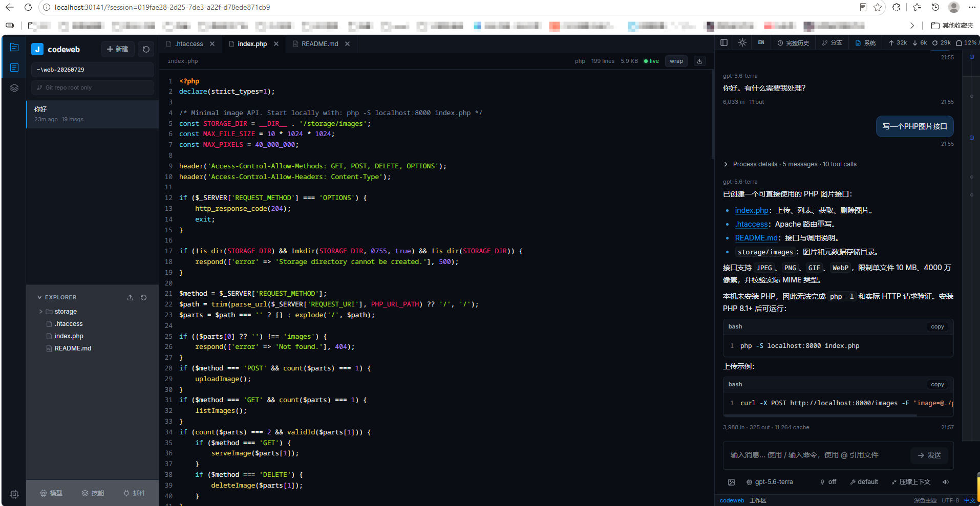980x506 pixels.
Task: Open the layers icon in the left sidebar
Action: (x=14, y=88)
